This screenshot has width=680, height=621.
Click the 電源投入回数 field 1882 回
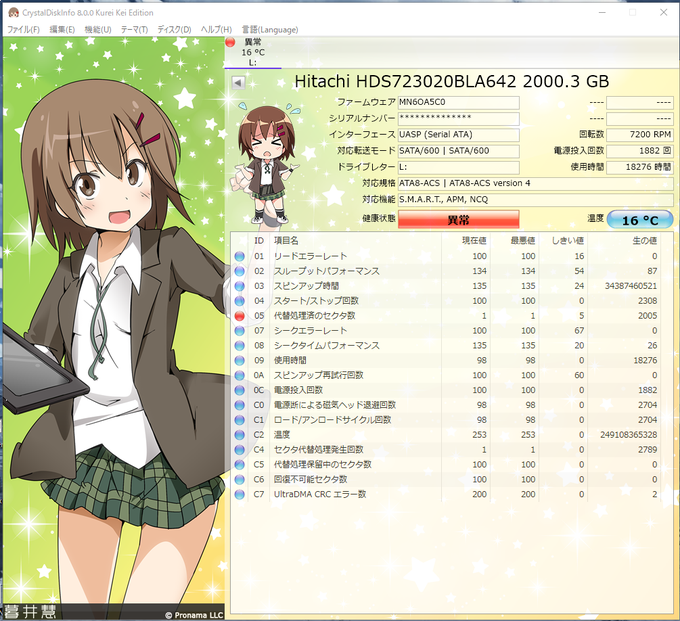(x=640, y=151)
